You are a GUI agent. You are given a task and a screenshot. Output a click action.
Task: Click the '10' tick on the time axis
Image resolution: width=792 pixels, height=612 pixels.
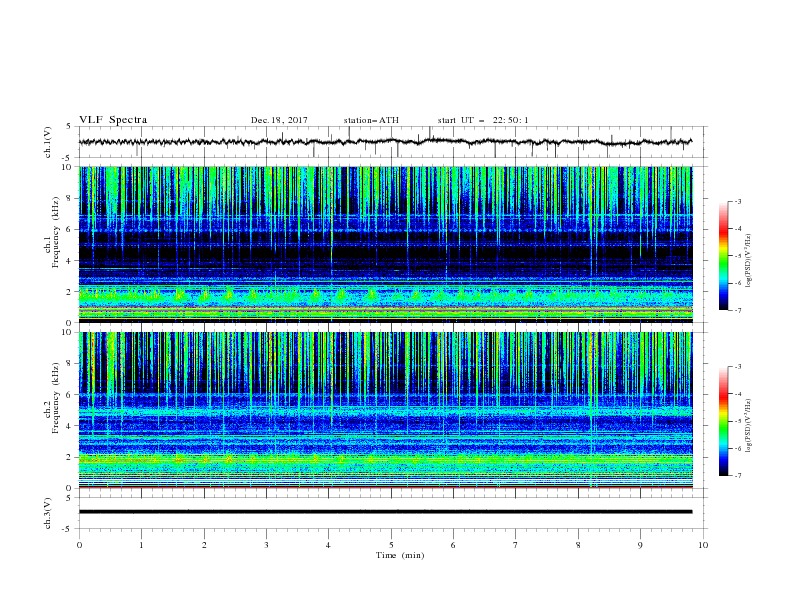(x=703, y=545)
